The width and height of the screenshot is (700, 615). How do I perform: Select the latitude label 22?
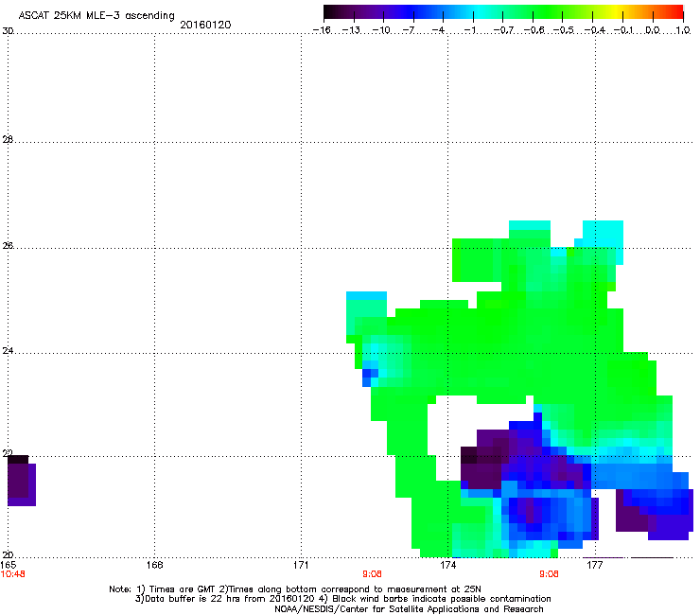(x=8, y=453)
